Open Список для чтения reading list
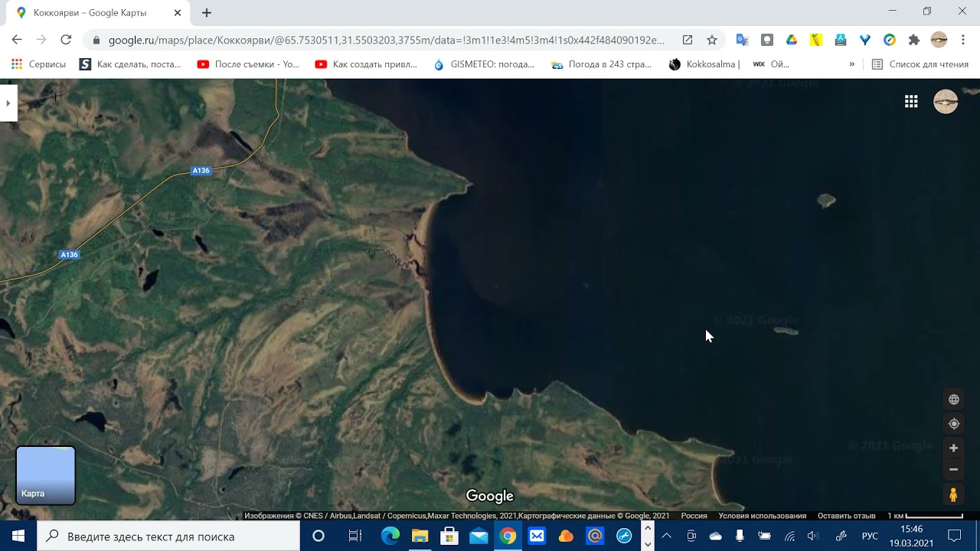The width and height of the screenshot is (980, 551). pos(920,64)
